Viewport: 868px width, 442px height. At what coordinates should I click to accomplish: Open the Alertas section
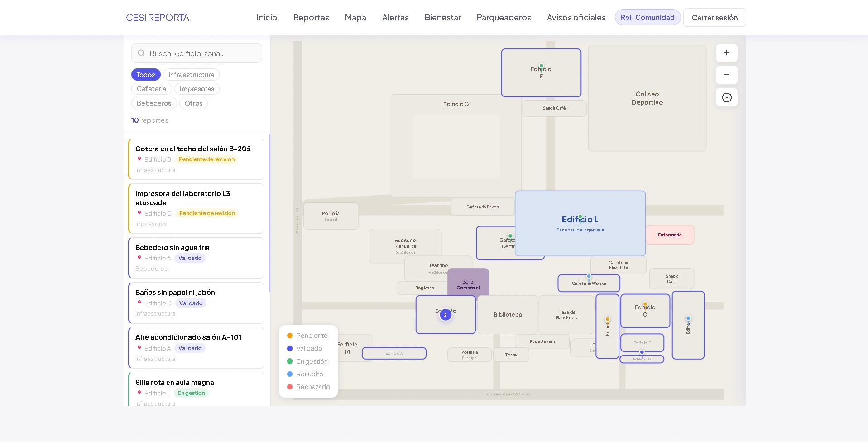pos(395,18)
